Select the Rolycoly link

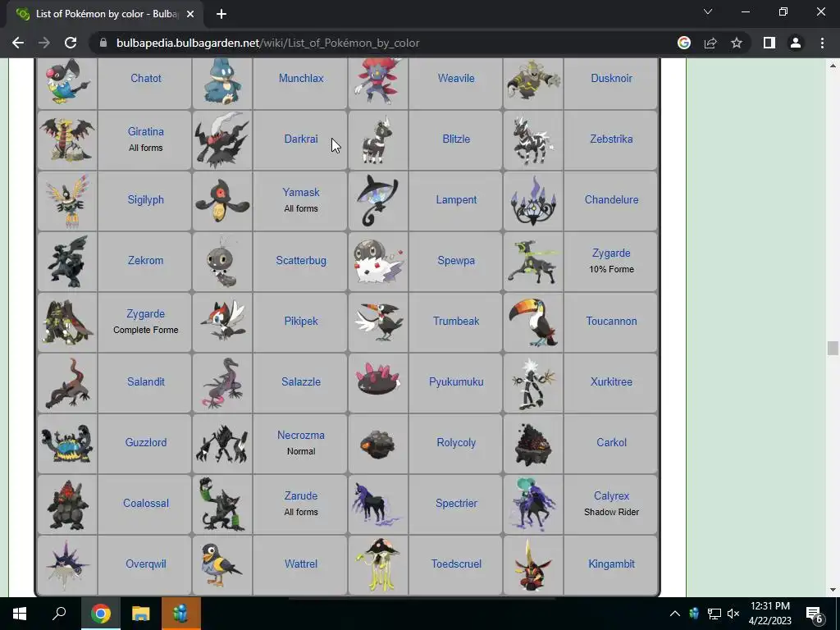[x=456, y=442]
